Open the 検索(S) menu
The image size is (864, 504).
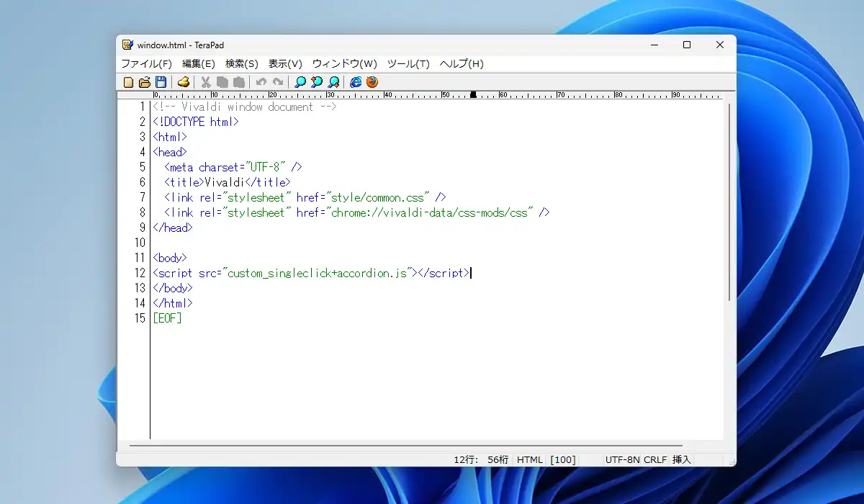[x=242, y=63]
